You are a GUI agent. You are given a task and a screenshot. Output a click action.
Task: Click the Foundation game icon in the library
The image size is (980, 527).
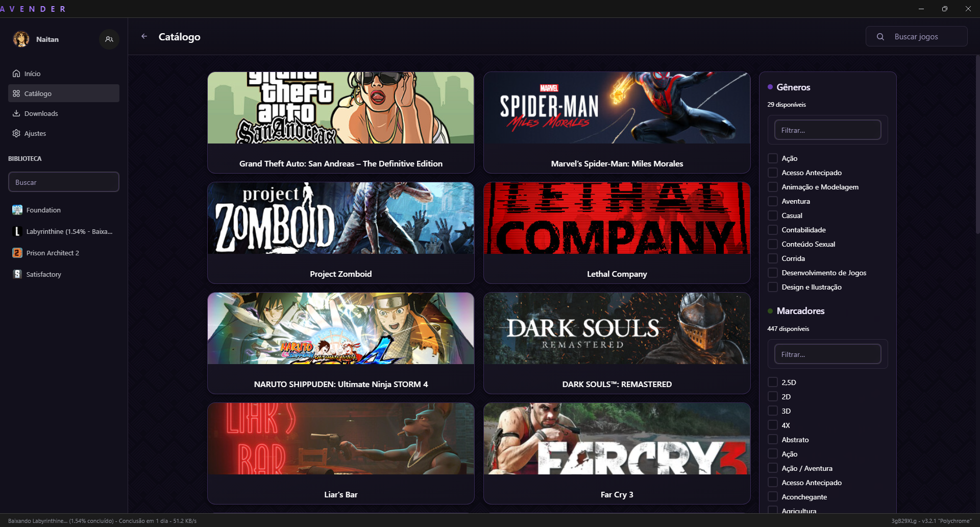pyautogui.click(x=17, y=210)
